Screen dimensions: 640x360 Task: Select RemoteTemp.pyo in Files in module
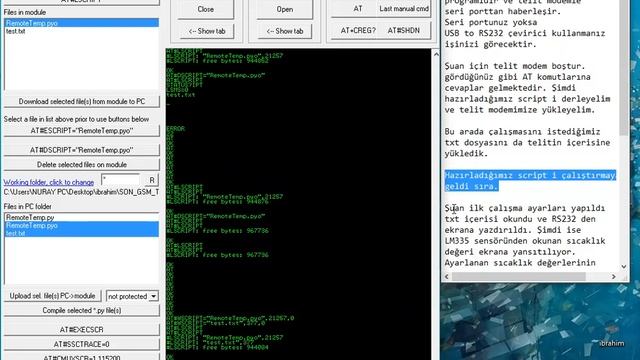pos(82,23)
